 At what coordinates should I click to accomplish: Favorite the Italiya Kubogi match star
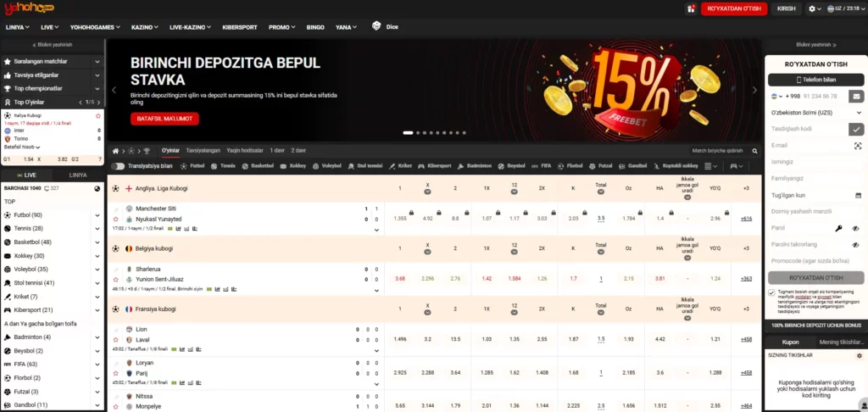[x=98, y=115]
